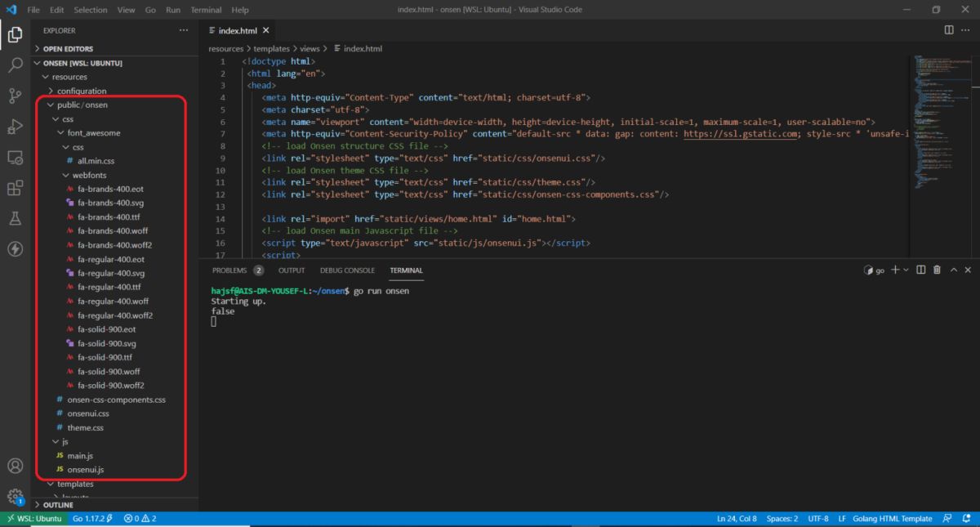Open the lightning bolt activity icon
This screenshot has width=980, height=527.
[15, 248]
